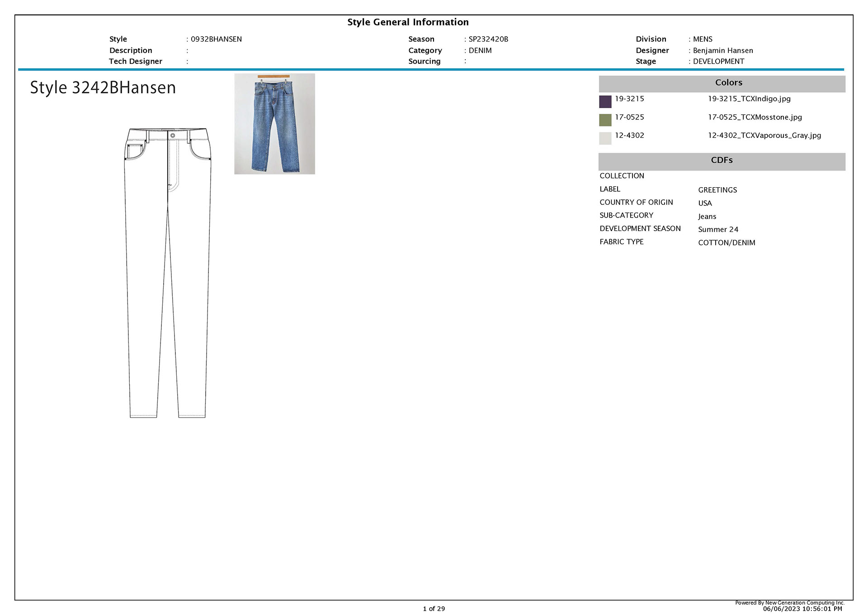Image resolution: width=868 pixels, height=614 pixels.
Task: Click the Style 3242BHansen title
Action: coord(103,88)
